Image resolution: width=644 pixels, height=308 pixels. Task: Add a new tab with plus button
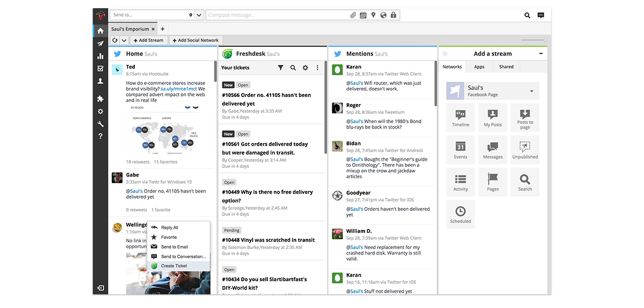pos(162,29)
